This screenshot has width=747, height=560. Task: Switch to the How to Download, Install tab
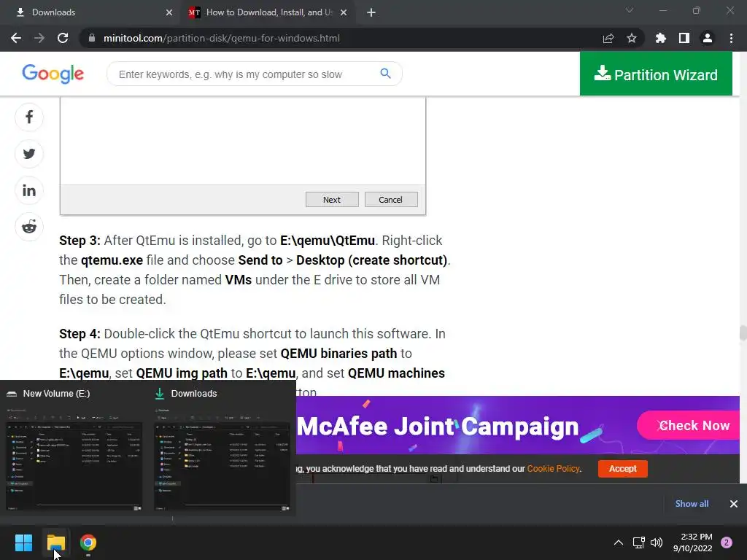click(267, 12)
